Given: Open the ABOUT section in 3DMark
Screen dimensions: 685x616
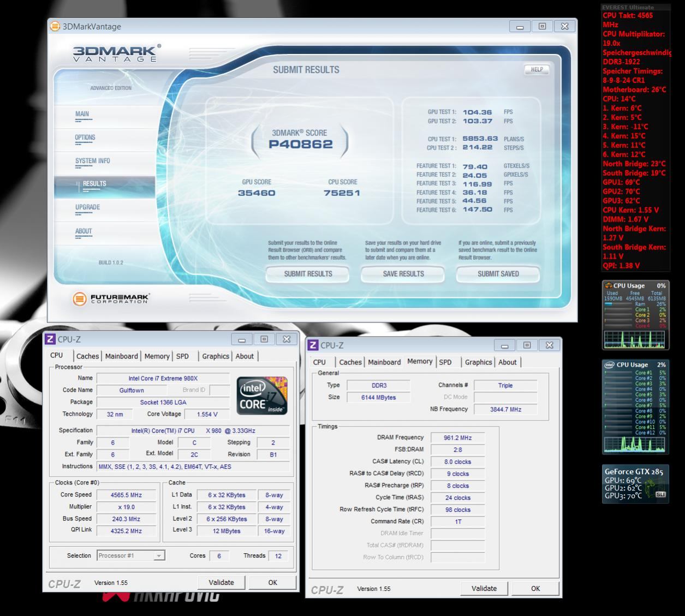Looking at the screenshot, I should tap(84, 231).
